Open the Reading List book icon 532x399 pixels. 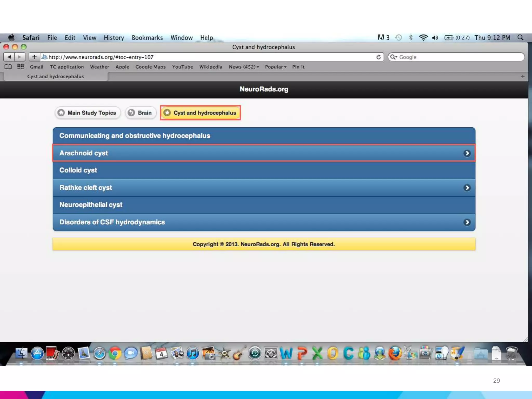click(x=8, y=67)
